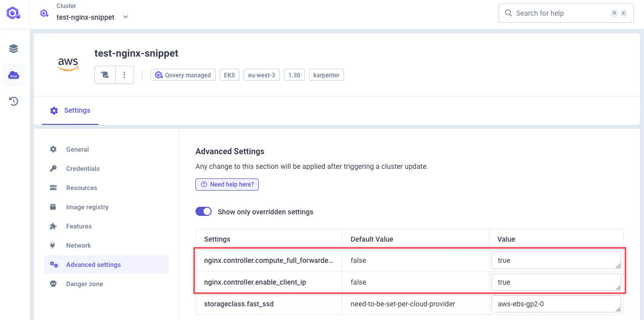Open the history clock icon in sidebar

click(x=14, y=102)
